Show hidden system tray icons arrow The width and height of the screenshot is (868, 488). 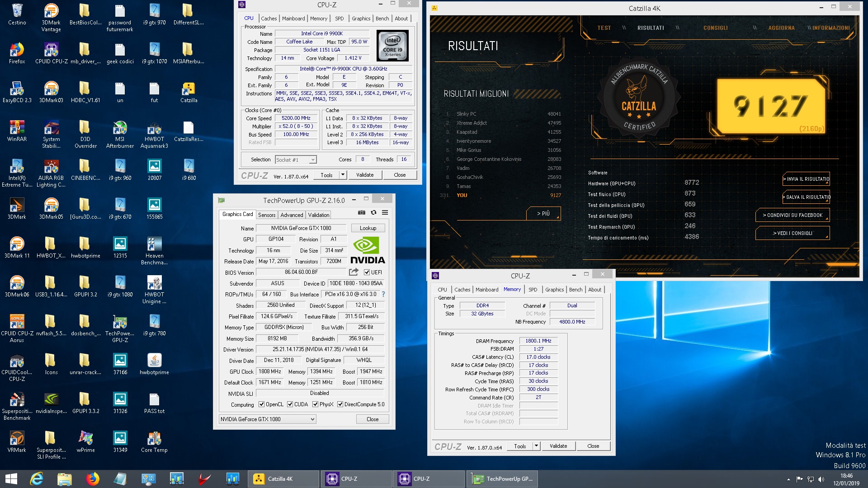coord(788,479)
